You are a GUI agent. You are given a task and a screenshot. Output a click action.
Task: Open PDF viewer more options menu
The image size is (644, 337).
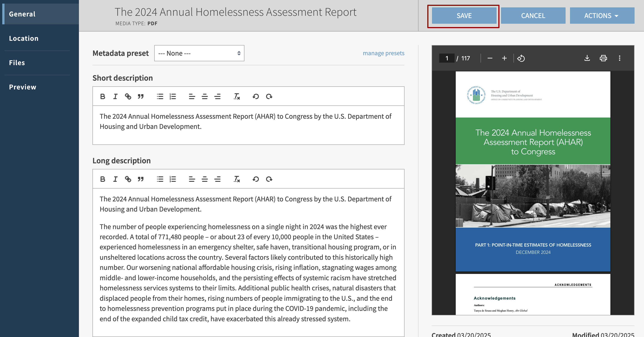pos(619,58)
